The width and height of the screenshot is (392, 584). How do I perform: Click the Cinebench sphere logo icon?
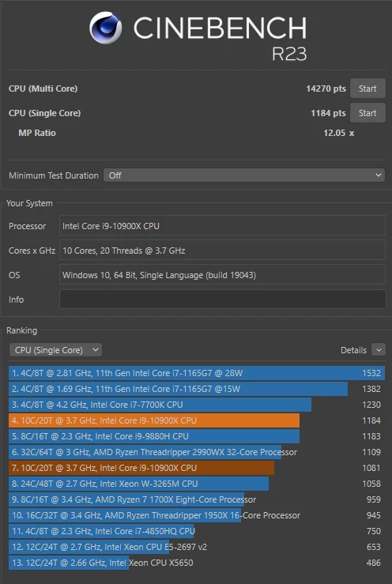(x=105, y=28)
